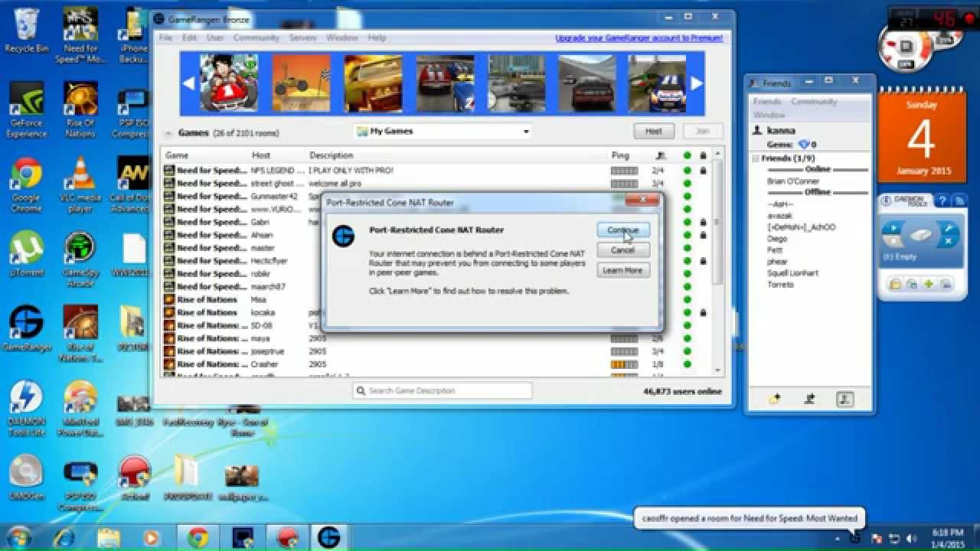Open uTorrent desktop icon
Screen dimensions: 980x551
click(x=26, y=255)
